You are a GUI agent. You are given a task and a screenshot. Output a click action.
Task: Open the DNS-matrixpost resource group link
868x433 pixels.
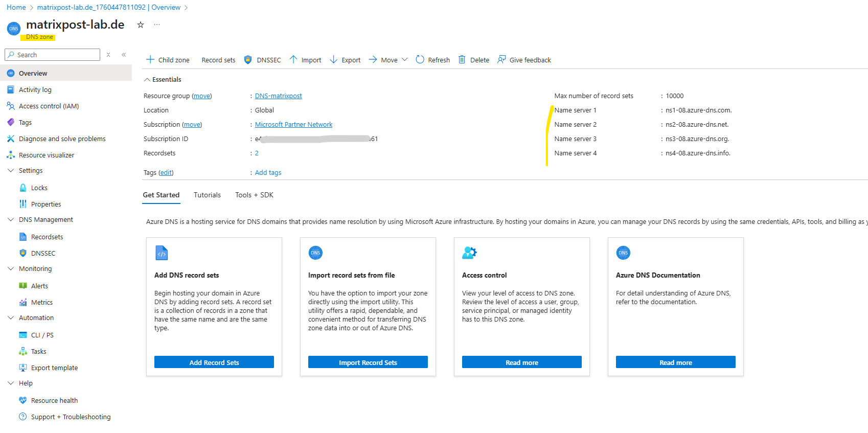(x=278, y=96)
